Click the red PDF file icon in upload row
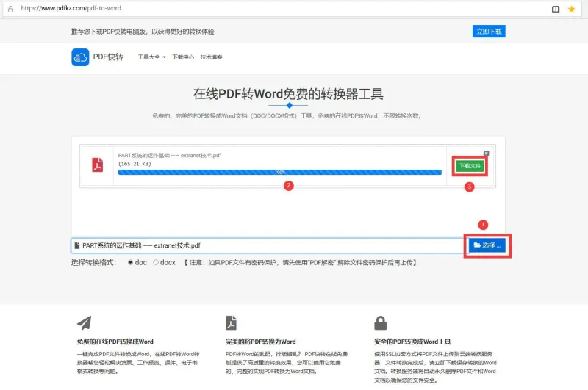 [x=98, y=165]
